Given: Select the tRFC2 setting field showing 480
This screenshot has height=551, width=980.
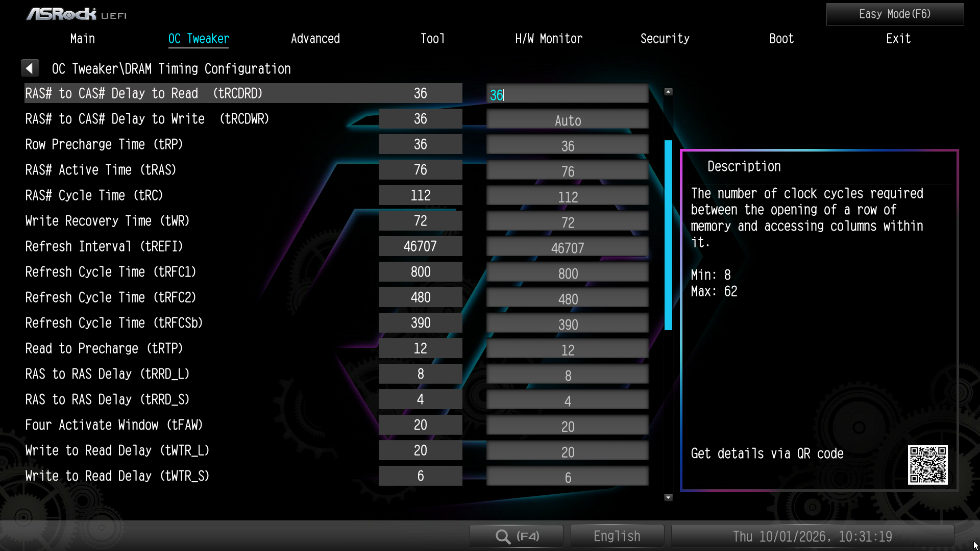Looking at the screenshot, I should pyautogui.click(x=567, y=298).
